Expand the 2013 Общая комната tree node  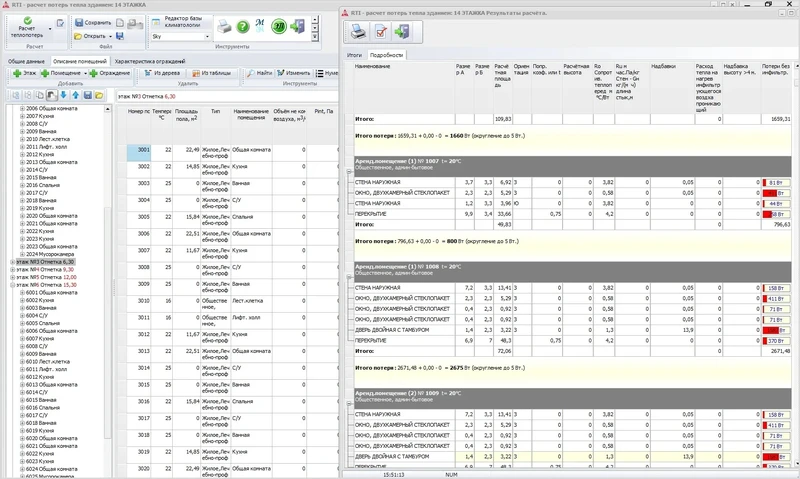click(22, 162)
